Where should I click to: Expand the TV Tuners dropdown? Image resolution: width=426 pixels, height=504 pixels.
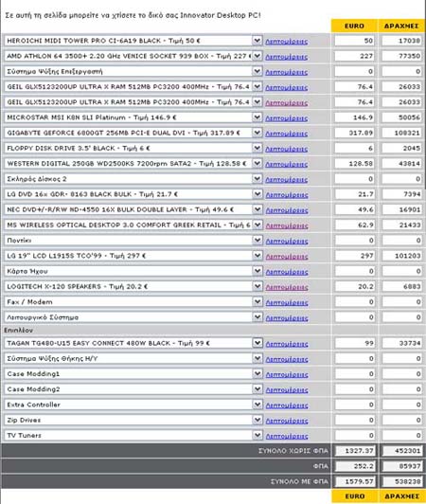tap(133, 436)
